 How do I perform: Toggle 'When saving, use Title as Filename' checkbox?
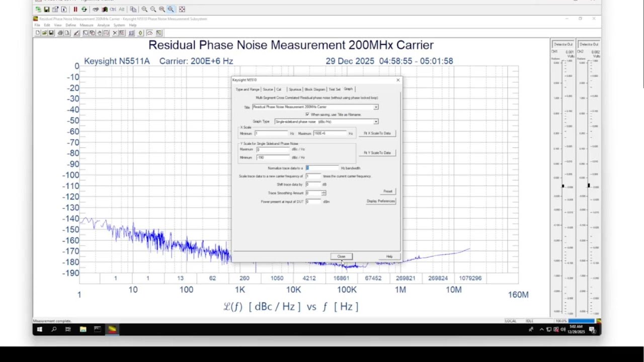click(307, 114)
